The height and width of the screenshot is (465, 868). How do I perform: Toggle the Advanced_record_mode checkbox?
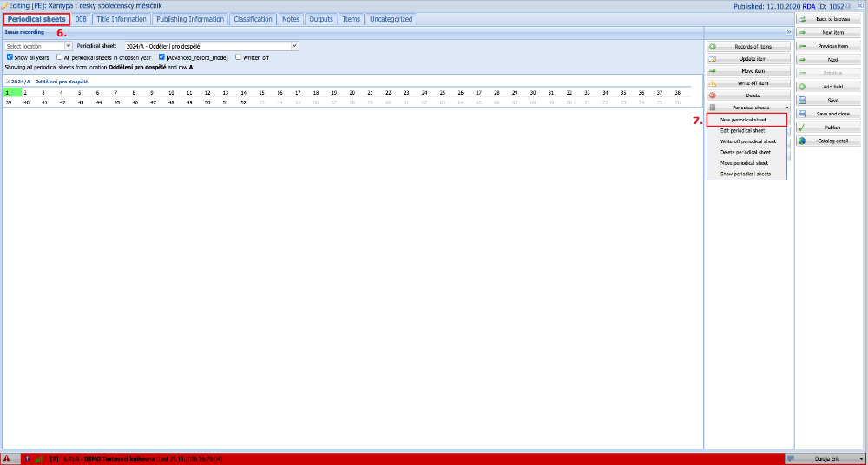click(161, 57)
